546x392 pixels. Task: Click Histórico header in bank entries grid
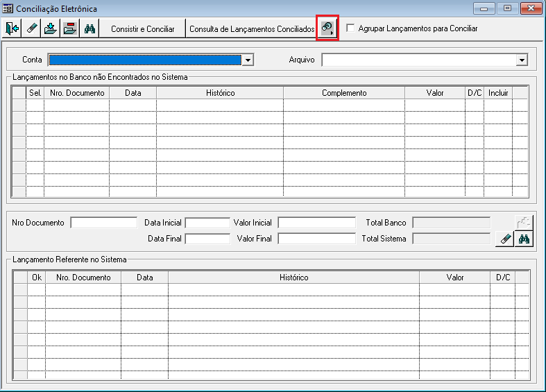[x=220, y=93]
